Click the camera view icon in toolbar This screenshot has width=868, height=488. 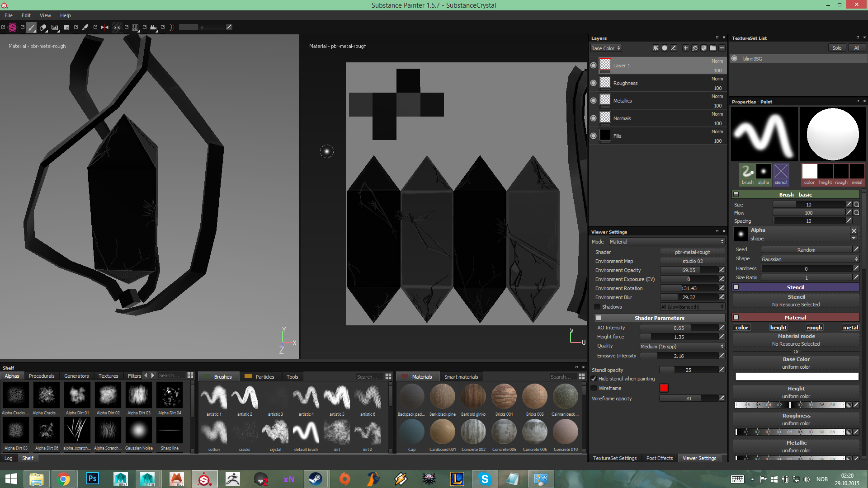[x=153, y=28]
